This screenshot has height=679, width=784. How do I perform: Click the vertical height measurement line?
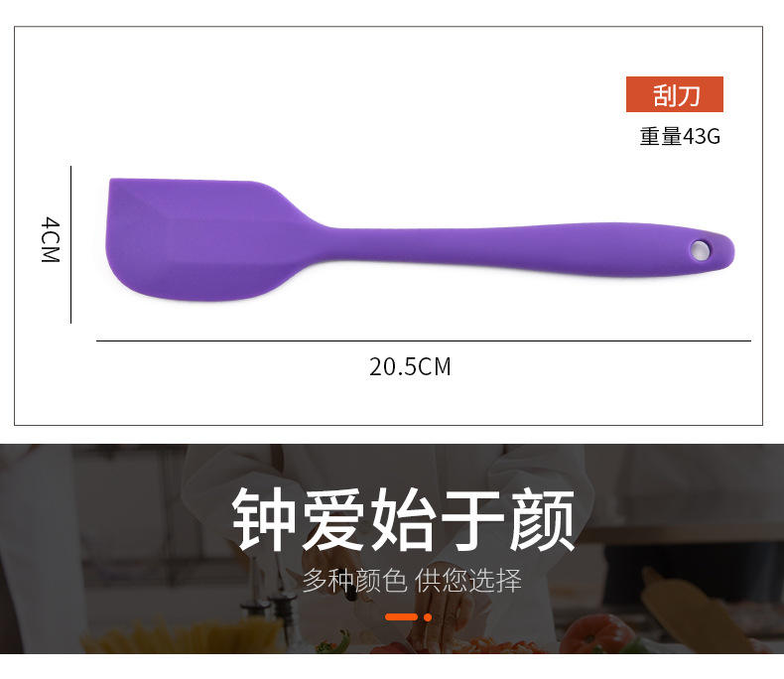tap(71, 244)
